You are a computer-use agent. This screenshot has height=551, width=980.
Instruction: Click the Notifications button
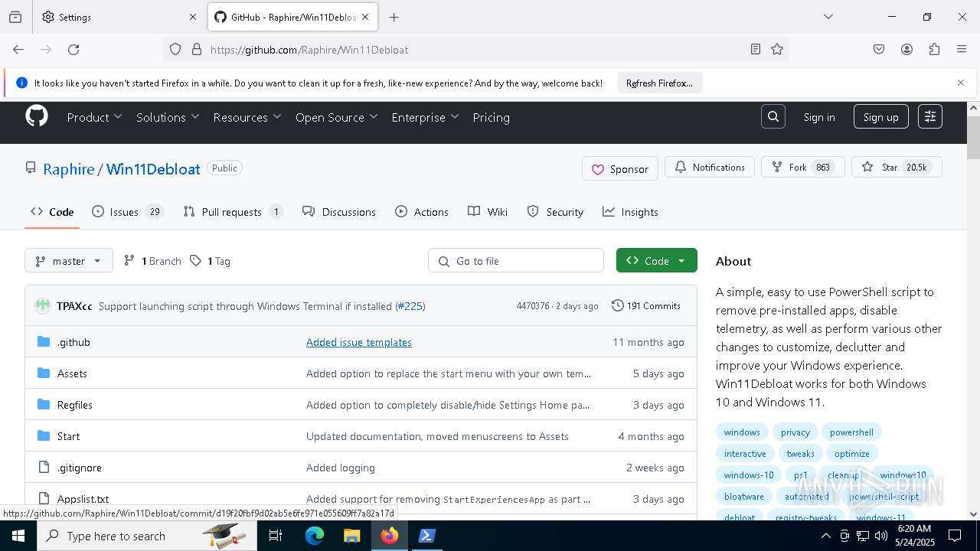coord(710,168)
